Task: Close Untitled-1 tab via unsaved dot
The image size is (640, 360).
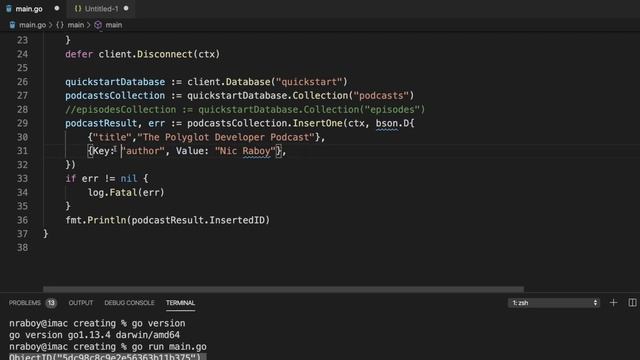Action: click(x=126, y=8)
